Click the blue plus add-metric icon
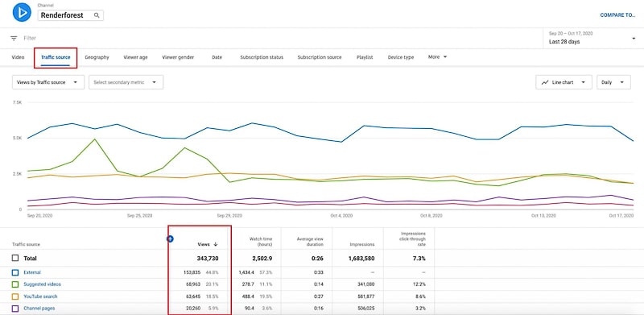The width and height of the screenshot is (644, 315). 170,238
